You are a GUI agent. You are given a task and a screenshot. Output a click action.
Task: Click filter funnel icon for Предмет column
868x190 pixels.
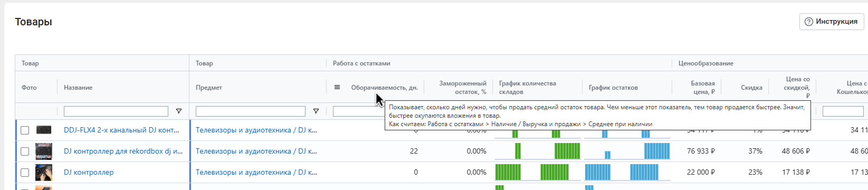316,111
